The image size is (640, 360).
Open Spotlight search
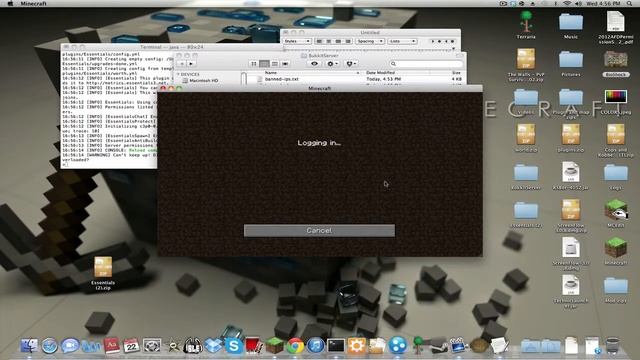(630, 3)
